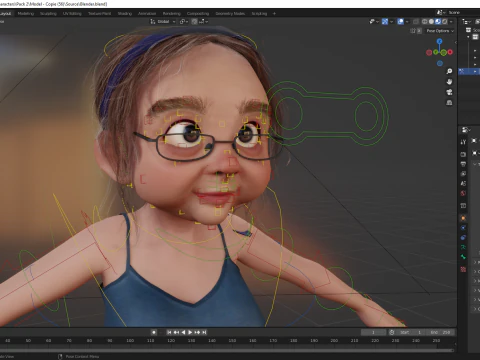This screenshot has width=480, height=360.
Task: Open the Armature data properties tab
Action: pyautogui.click(x=463, y=247)
